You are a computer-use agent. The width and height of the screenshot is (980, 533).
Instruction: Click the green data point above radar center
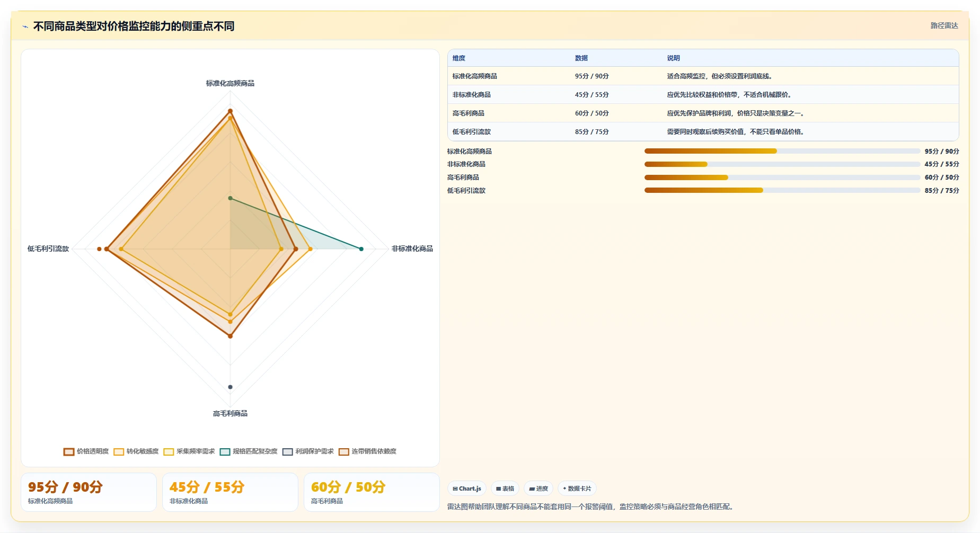point(230,198)
